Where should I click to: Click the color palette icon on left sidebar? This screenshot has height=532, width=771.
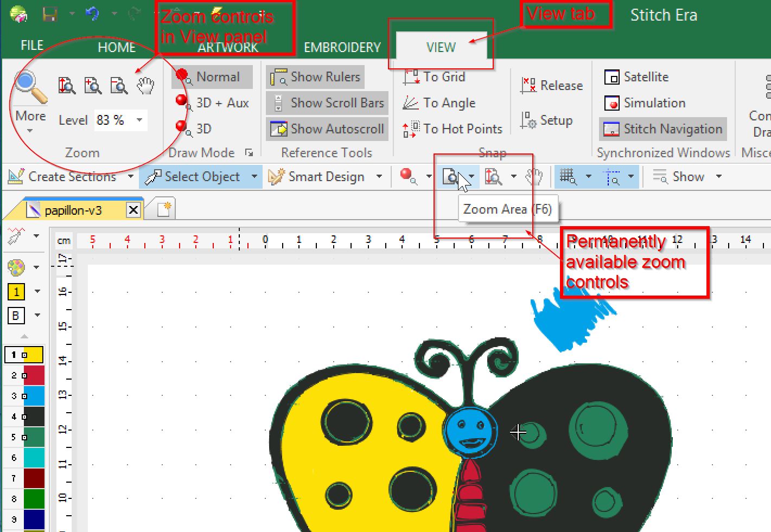(x=16, y=267)
